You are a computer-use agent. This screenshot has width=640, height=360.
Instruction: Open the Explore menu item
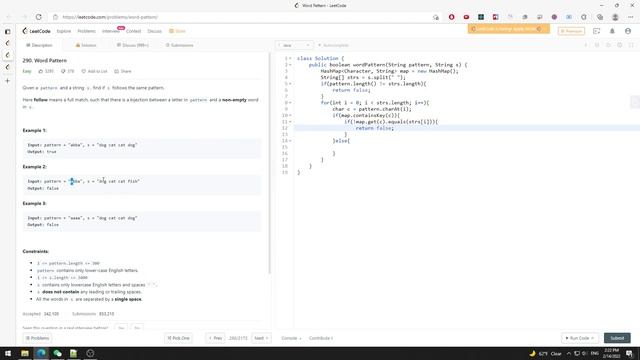click(x=64, y=31)
